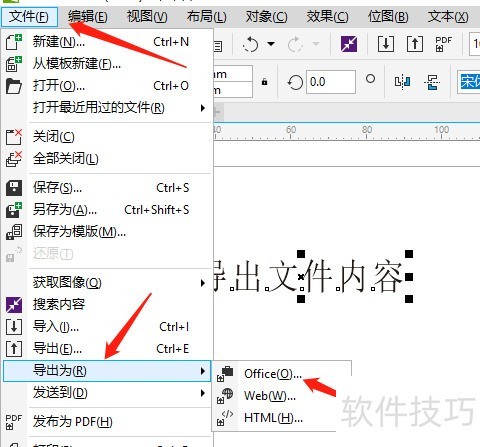Click the close document icon beside 关闭

point(14,137)
